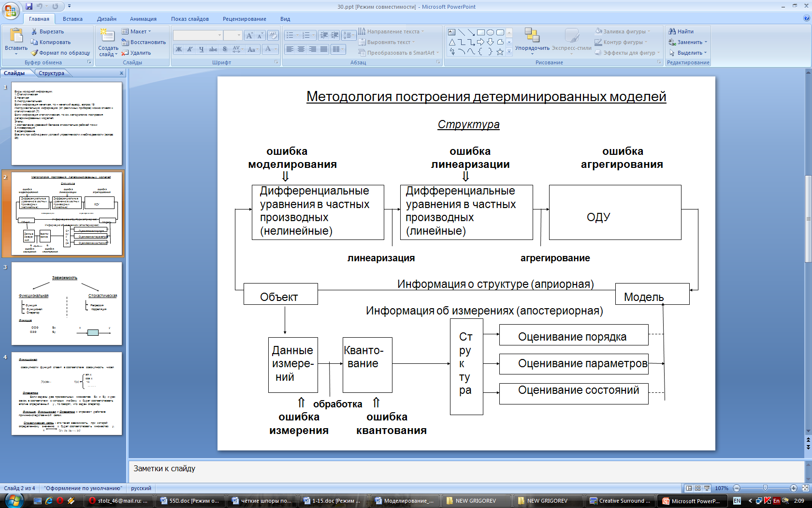Decrease the list indent level

[x=324, y=35]
